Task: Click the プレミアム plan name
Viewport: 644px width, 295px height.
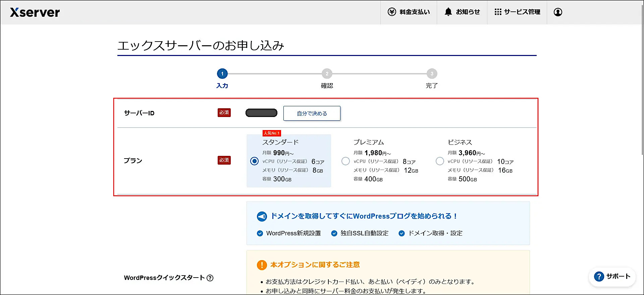Action: pos(369,142)
